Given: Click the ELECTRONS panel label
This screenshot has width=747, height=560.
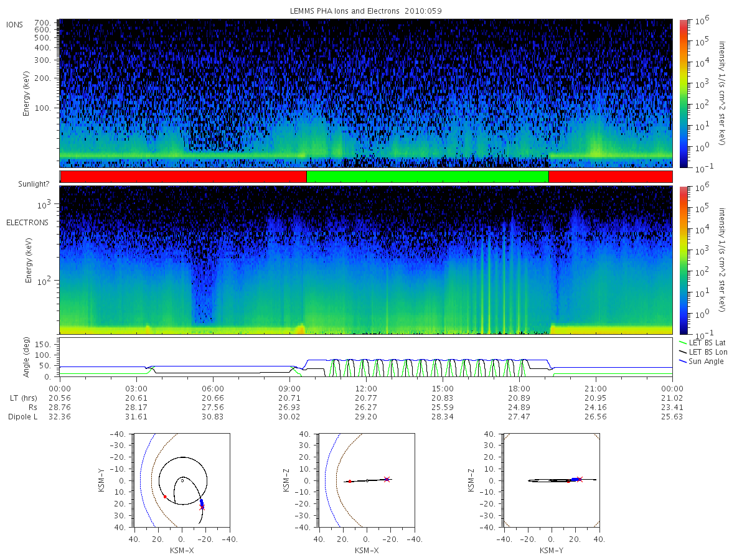Looking at the screenshot, I should [x=27, y=222].
